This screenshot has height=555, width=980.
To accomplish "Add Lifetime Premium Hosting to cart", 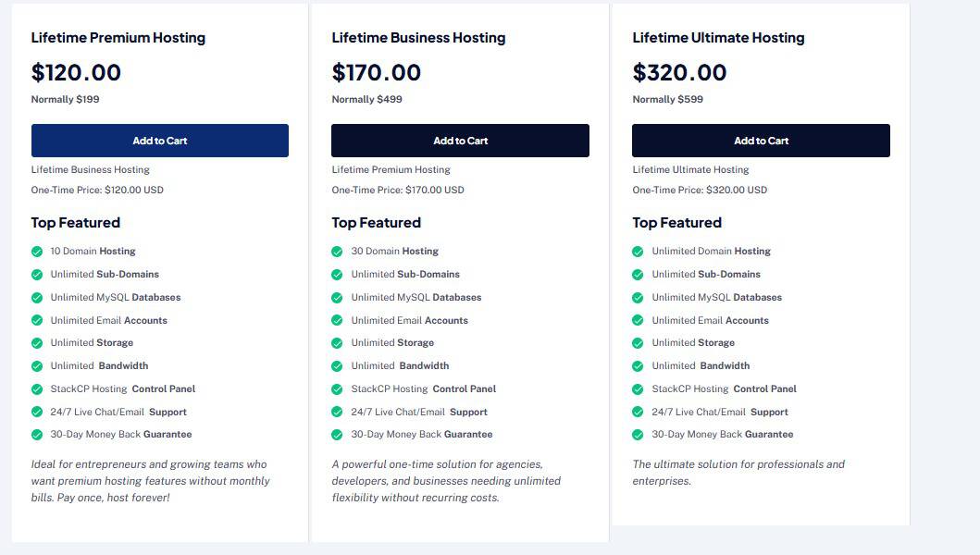I will click(160, 141).
